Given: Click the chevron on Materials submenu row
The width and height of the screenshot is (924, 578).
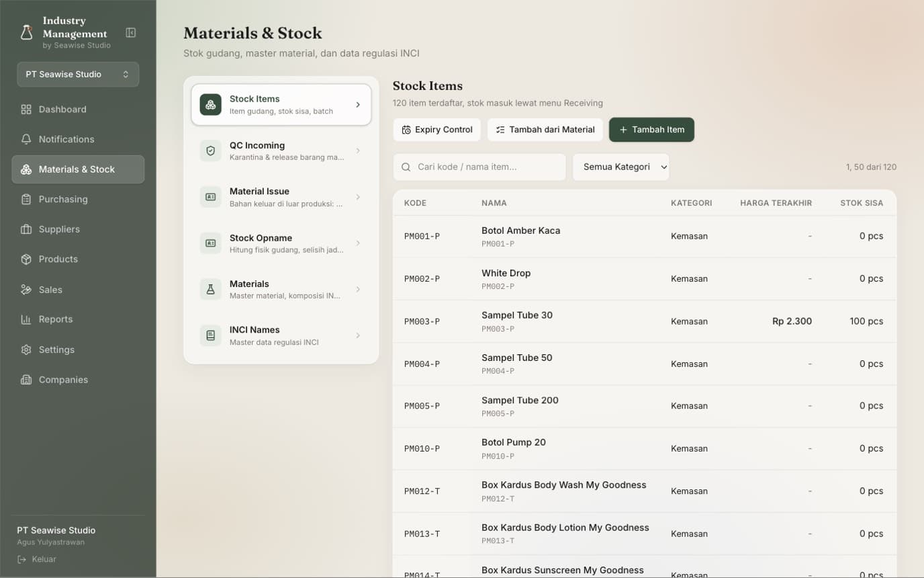Looking at the screenshot, I should (x=358, y=289).
